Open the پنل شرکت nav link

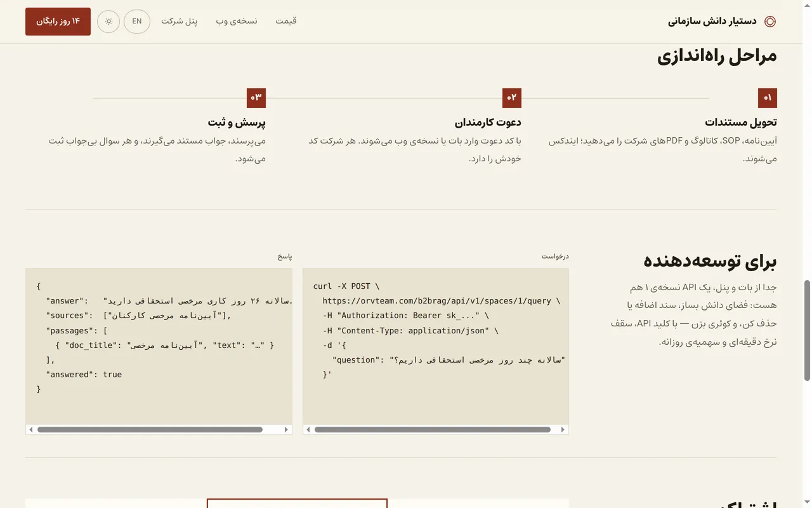coord(180,22)
